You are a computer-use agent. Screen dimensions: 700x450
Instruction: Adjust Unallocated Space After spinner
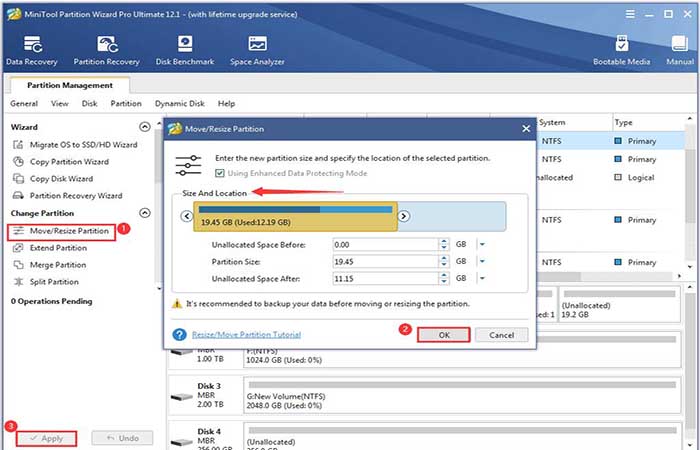pyautogui.click(x=444, y=279)
